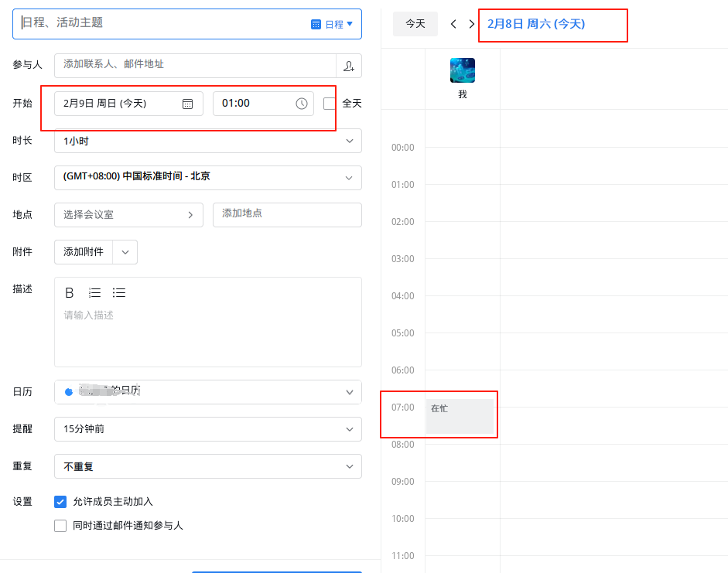Open the start date calendar picker icon

tap(187, 104)
